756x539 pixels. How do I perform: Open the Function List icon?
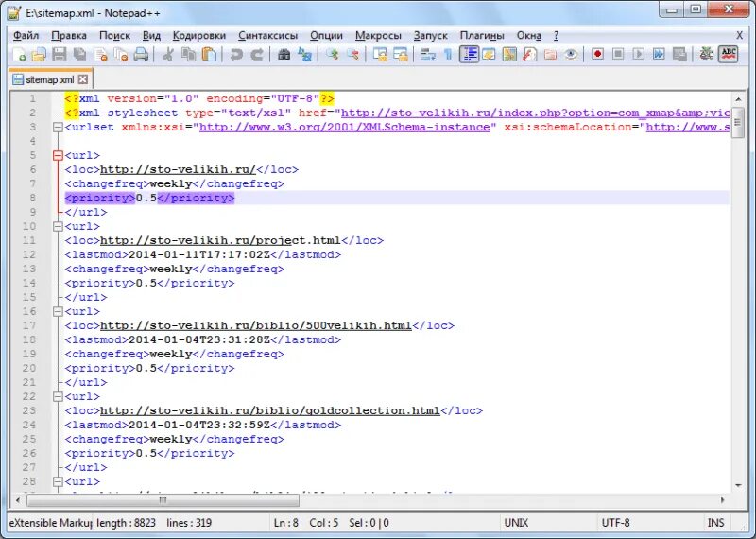(529, 54)
